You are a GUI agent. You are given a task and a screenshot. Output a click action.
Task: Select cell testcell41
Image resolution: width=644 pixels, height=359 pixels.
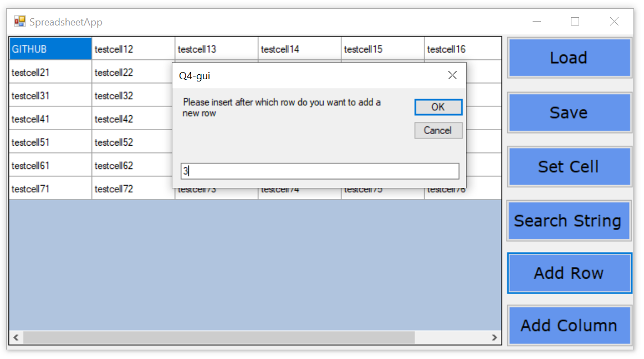click(50, 119)
